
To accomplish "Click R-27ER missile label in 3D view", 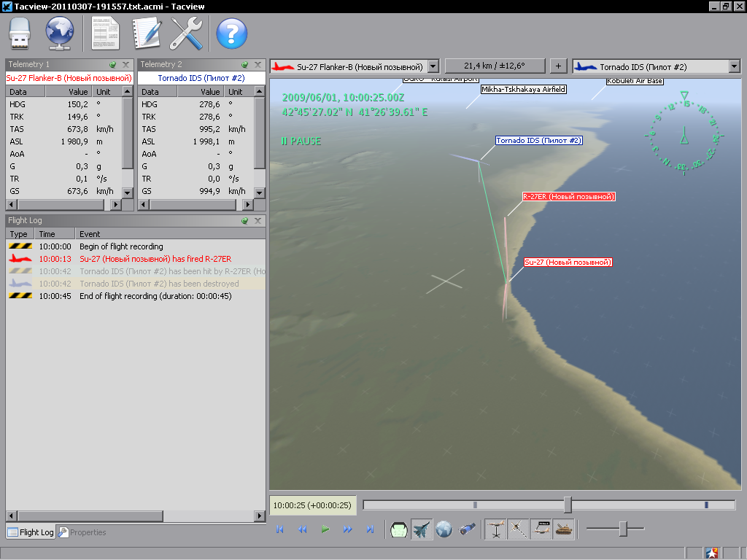I will pos(569,197).
